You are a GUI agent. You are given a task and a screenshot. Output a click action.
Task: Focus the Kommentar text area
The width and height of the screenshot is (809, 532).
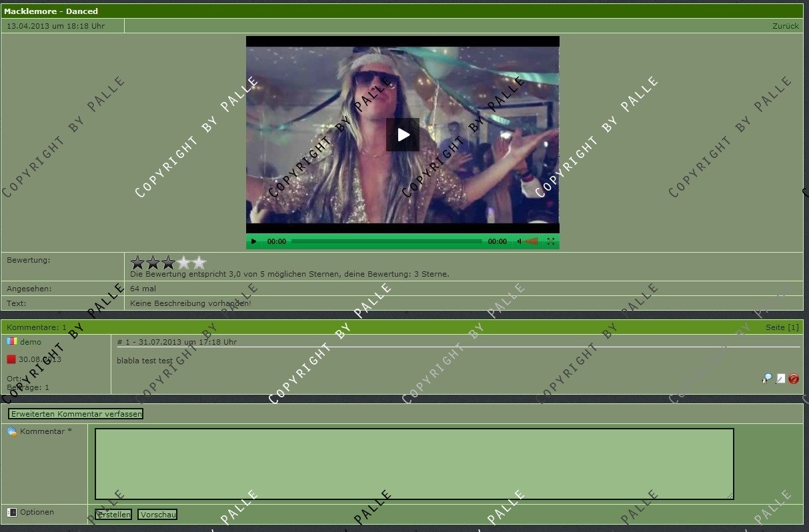[x=414, y=464]
